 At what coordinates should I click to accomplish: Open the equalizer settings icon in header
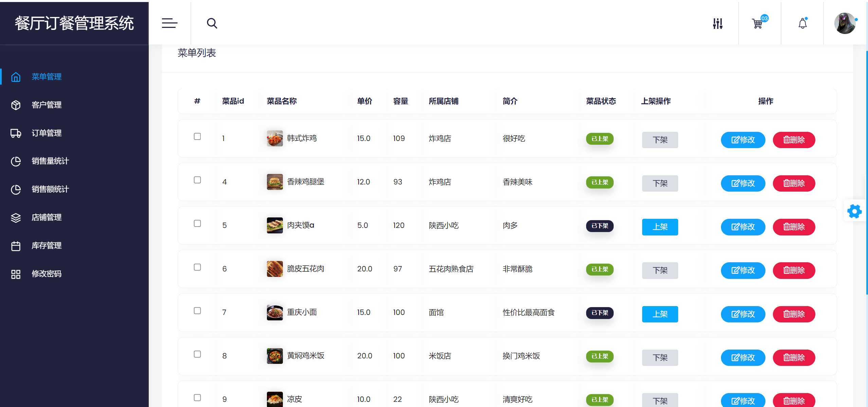718,23
